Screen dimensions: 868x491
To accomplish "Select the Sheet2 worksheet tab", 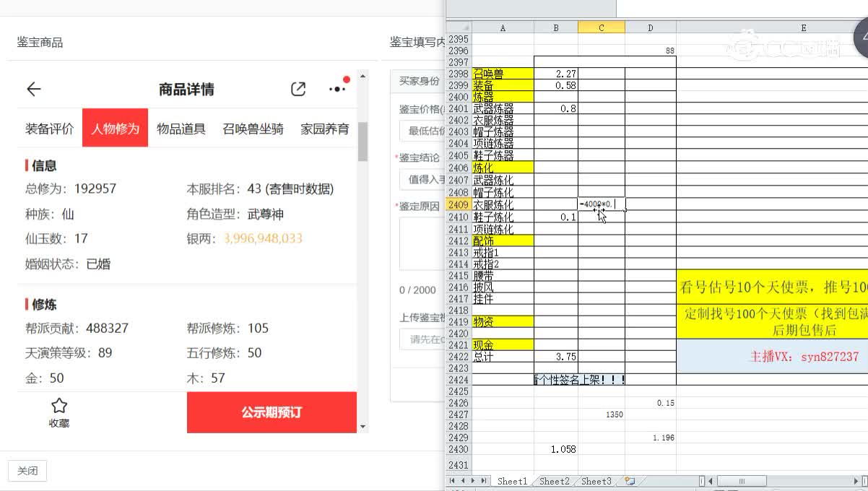I will pos(555,481).
